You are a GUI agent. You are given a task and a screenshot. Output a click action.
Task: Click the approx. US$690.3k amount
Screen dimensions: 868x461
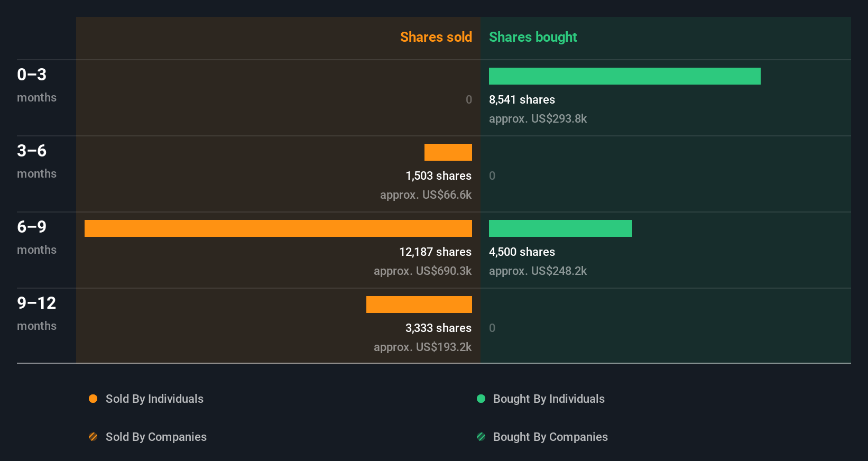coord(422,271)
